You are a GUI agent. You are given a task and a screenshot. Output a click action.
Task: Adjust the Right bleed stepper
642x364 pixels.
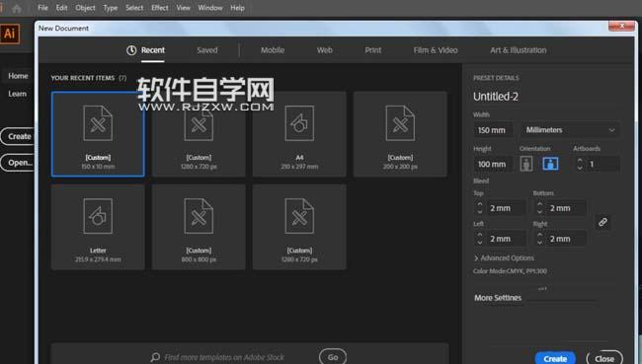539,239
